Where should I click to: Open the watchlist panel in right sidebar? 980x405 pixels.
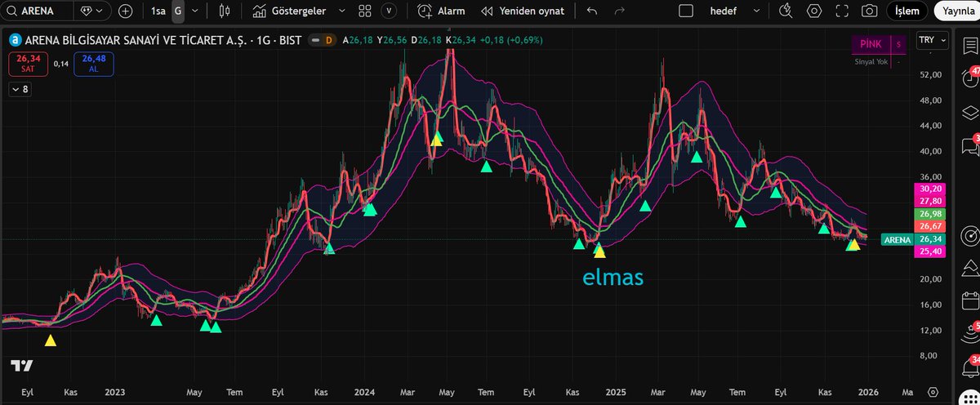click(969, 44)
